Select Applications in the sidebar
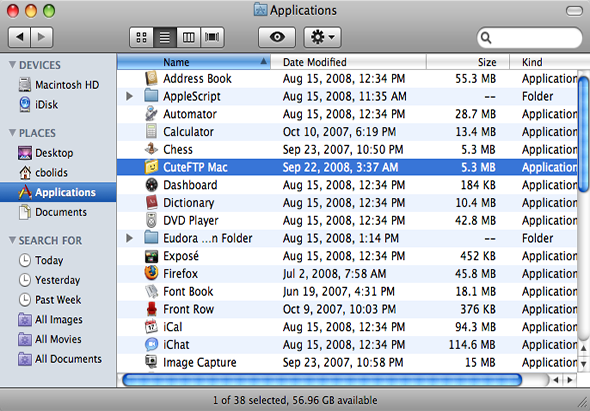 pos(58,192)
